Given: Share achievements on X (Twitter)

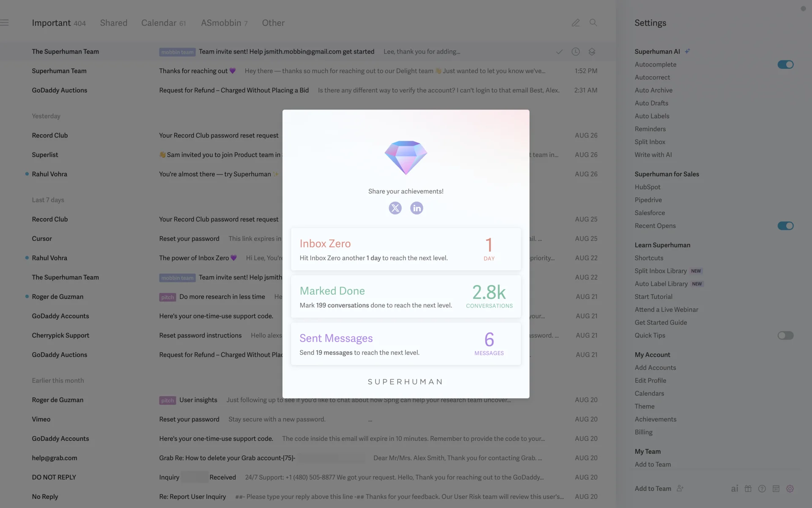Looking at the screenshot, I should coord(395,208).
